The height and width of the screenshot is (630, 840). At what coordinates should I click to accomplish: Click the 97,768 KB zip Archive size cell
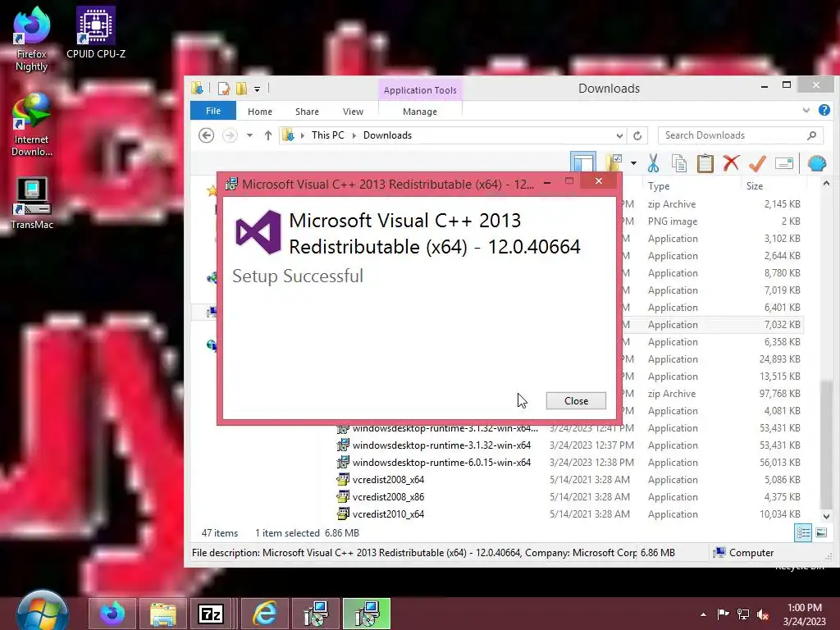pos(780,393)
